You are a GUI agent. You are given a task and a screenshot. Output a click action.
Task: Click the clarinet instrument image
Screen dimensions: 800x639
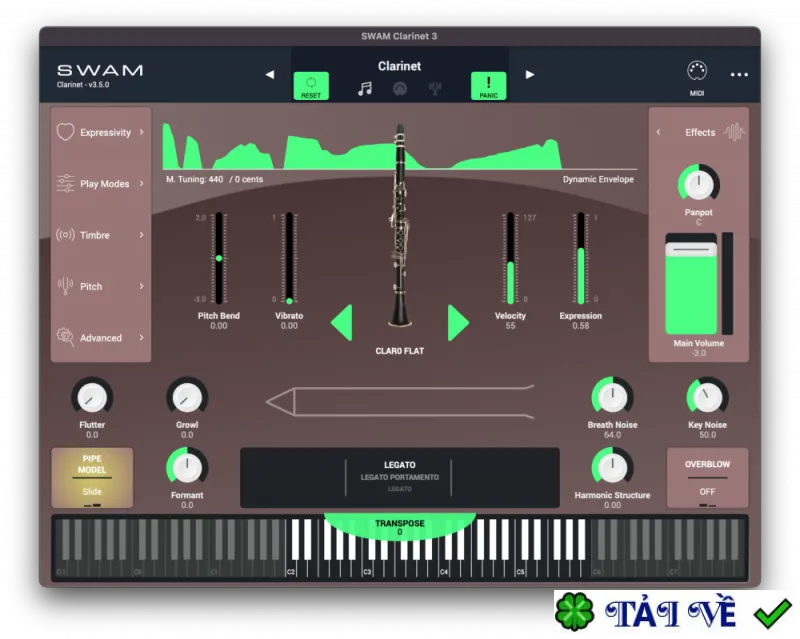click(x=401, y=225)
